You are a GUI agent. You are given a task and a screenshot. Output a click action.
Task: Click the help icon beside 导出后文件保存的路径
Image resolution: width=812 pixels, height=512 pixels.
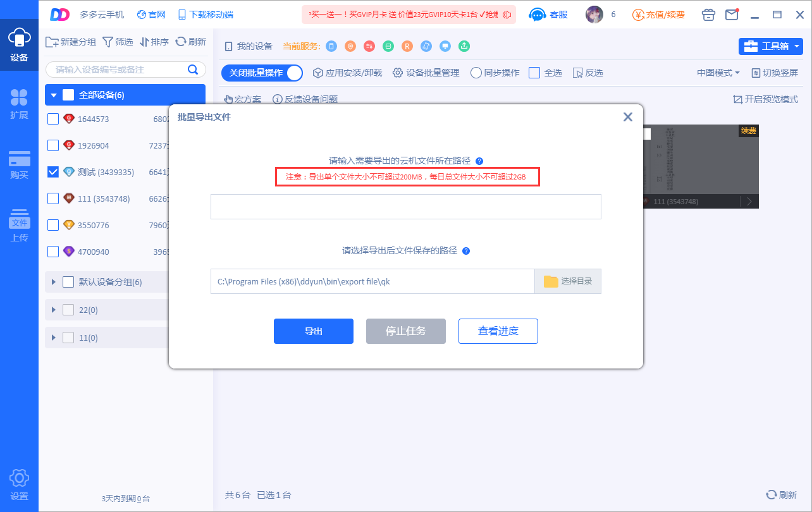pyautogui.click(x=466, y=251)
